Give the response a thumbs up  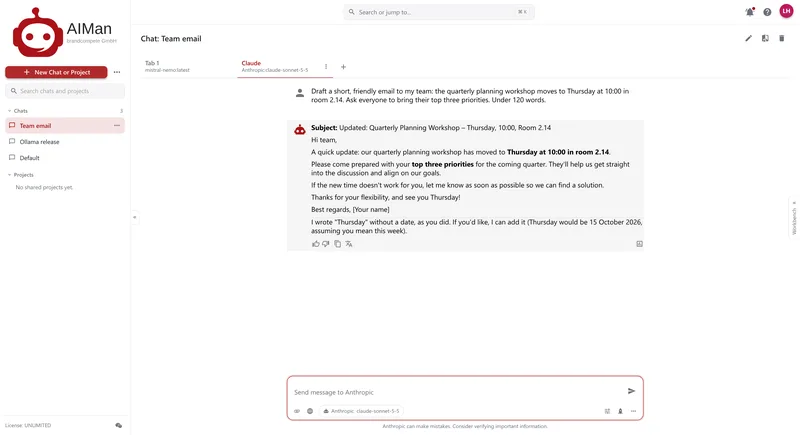click(x=316, y=244)
